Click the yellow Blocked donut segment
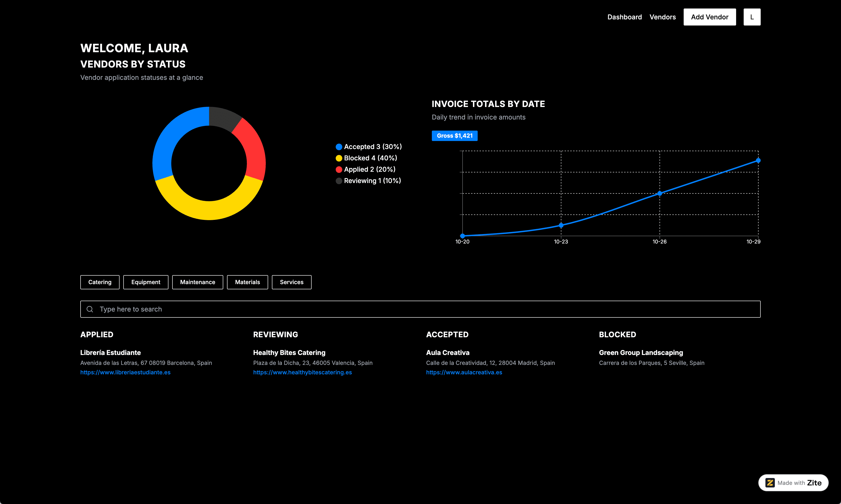Image resolution: width=841 pixels, height=504 pixels. [209, 211]
